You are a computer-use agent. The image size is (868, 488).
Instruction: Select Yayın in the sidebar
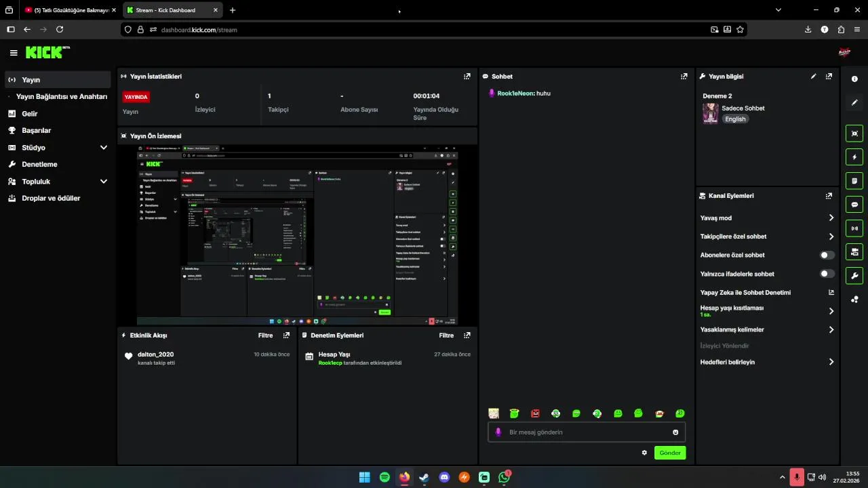click(x=58, y=80)
